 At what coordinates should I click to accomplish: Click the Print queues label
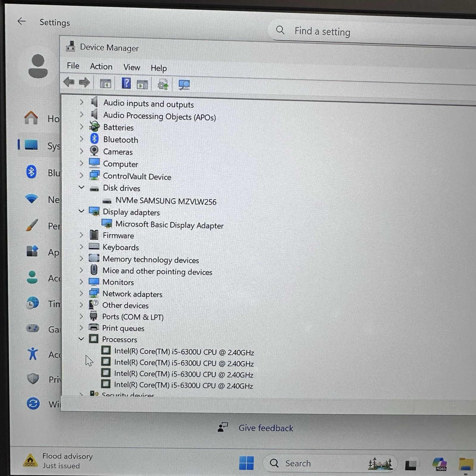pyautogui.click(x=123, y=328)
